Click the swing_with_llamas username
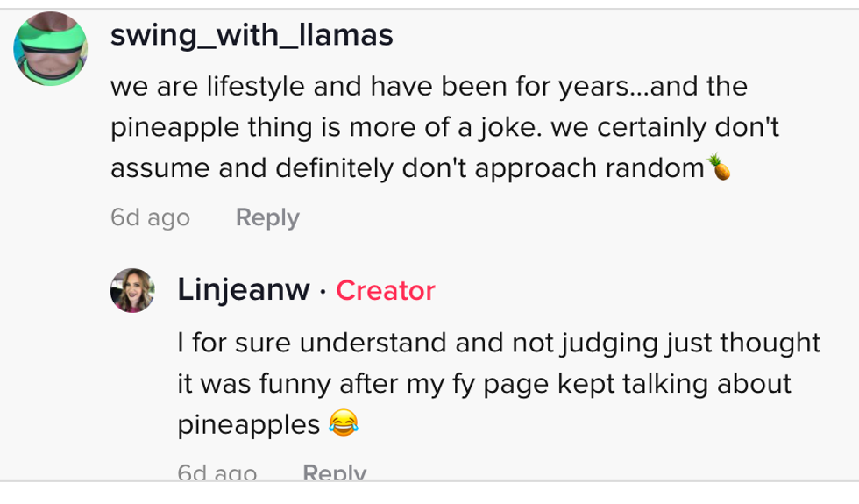859x504 pixels. [252, 35]
